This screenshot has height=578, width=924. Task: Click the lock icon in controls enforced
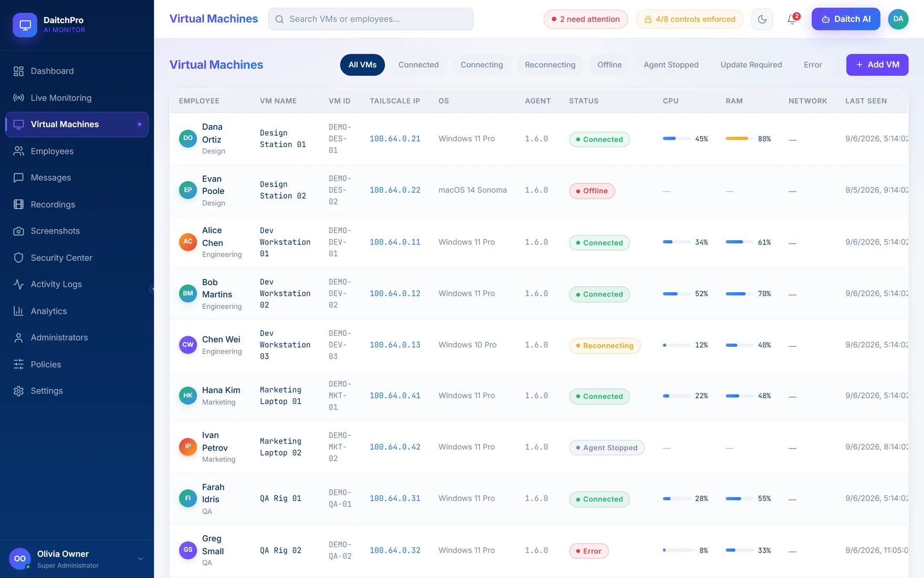(x=648, y=19)
